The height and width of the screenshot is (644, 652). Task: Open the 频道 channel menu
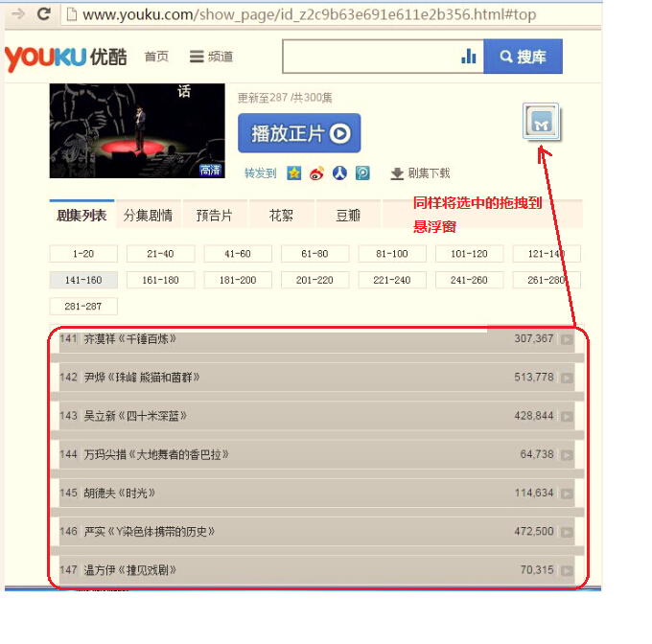[211, 57]
